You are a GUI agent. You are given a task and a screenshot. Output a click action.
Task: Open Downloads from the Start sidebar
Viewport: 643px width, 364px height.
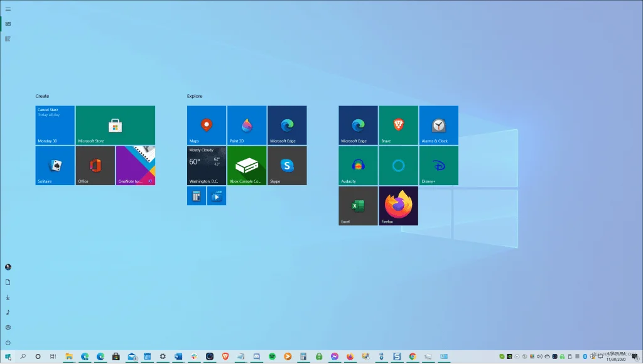8,297
